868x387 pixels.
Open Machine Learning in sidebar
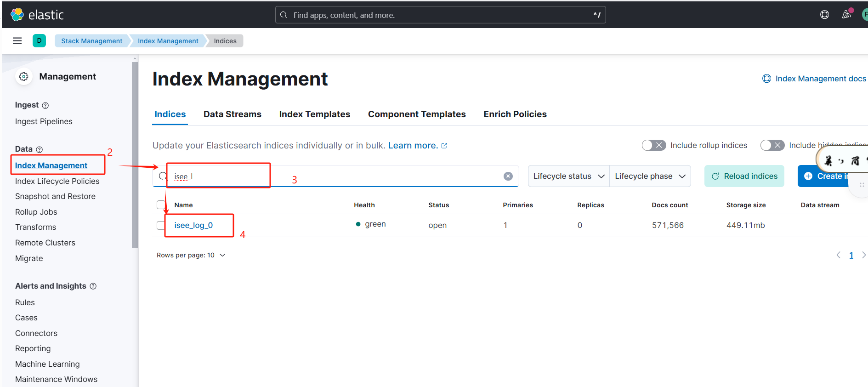[x=47, y=364]
